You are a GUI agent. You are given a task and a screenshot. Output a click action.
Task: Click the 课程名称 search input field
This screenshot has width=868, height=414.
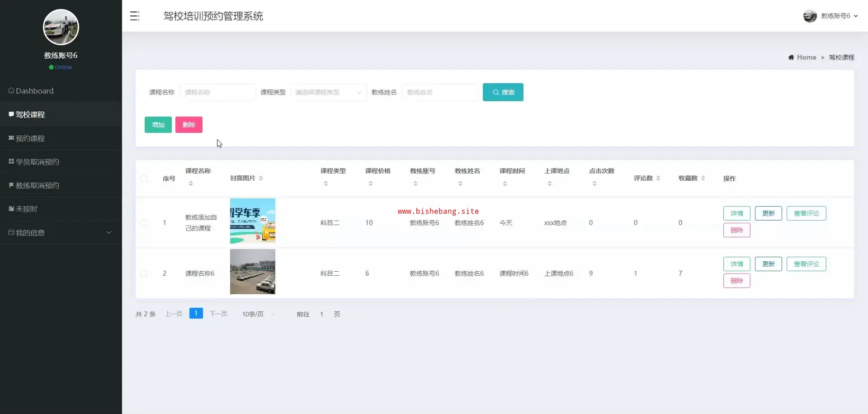[x=217, y=92]
